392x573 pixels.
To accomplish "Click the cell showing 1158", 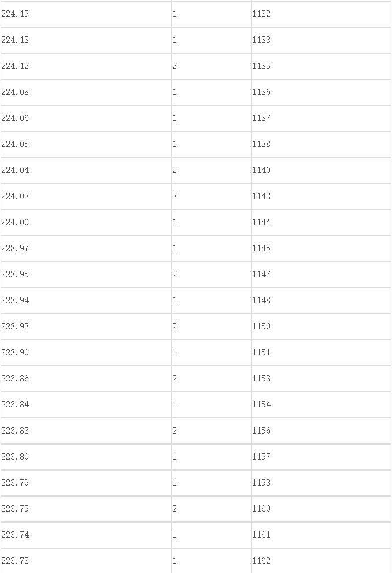I will 321,483.
